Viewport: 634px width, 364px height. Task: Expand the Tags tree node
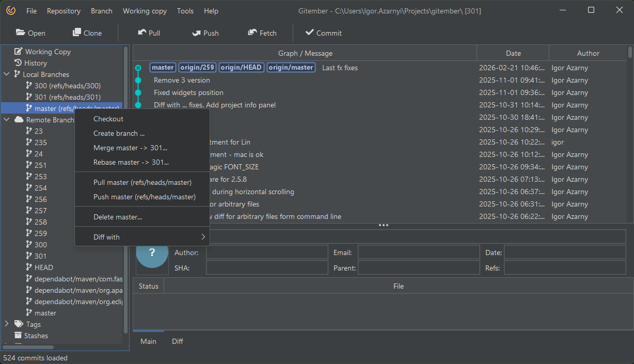tap(7, 324)
